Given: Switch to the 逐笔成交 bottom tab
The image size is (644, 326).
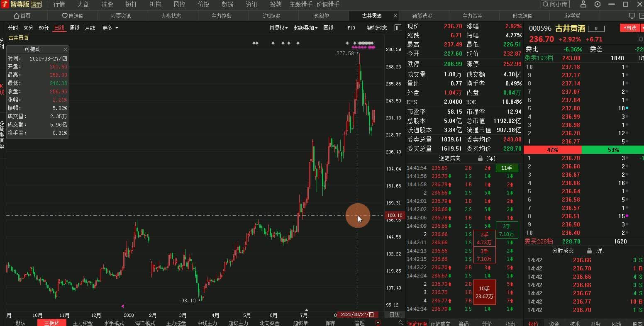Looking at the screenshot, I should point(440,324).
